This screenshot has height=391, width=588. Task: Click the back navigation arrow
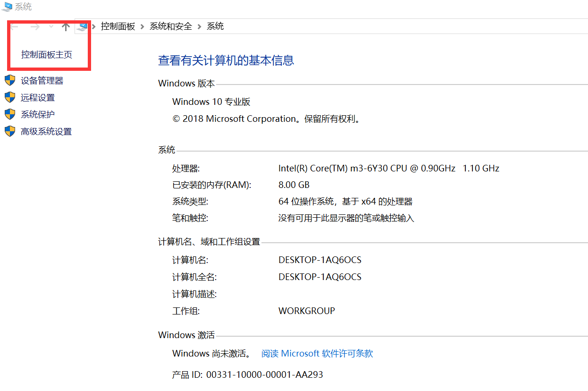click(15, 26)
